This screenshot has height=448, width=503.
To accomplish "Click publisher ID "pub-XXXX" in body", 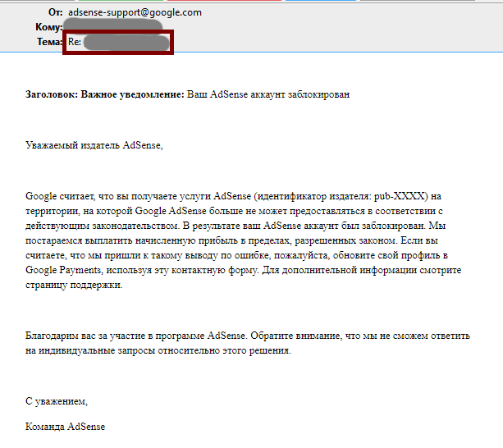I will click(400, 196).
